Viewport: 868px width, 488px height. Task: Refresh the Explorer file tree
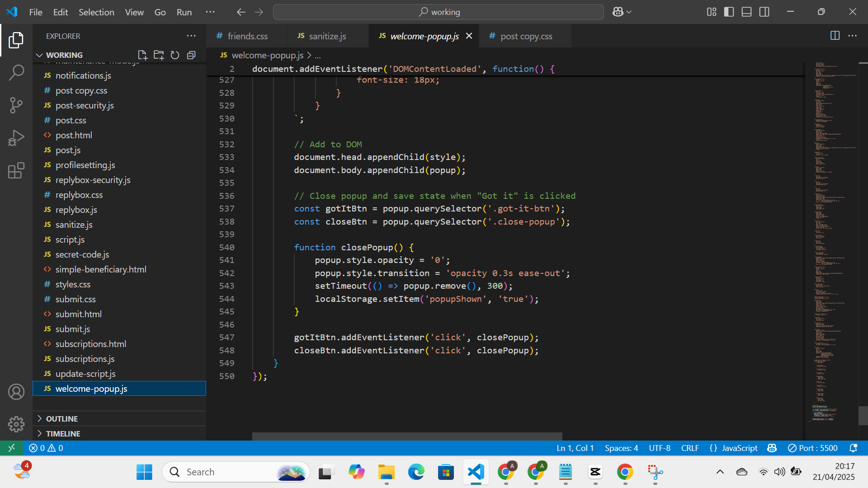pyautogui.click(x=175, y=55)
